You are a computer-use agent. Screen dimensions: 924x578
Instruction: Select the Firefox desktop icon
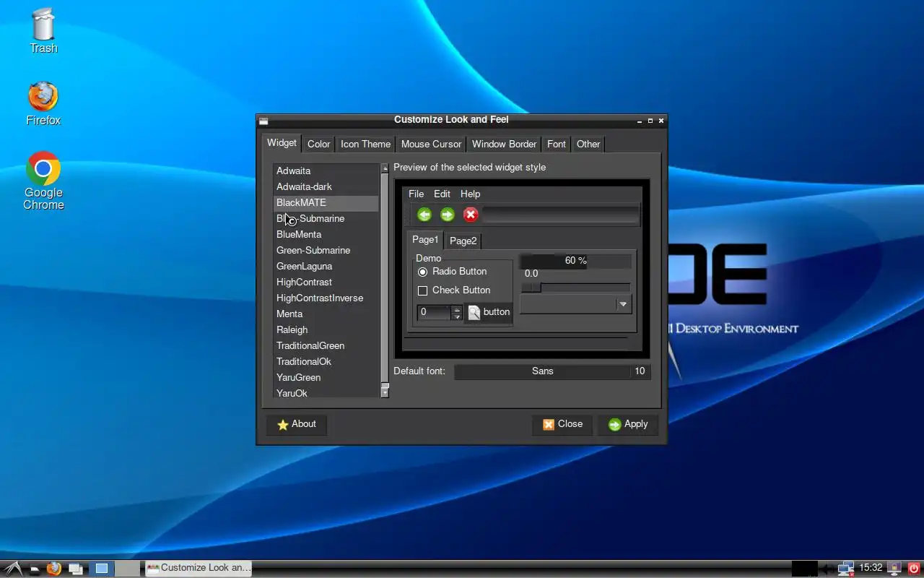[43, 103]
